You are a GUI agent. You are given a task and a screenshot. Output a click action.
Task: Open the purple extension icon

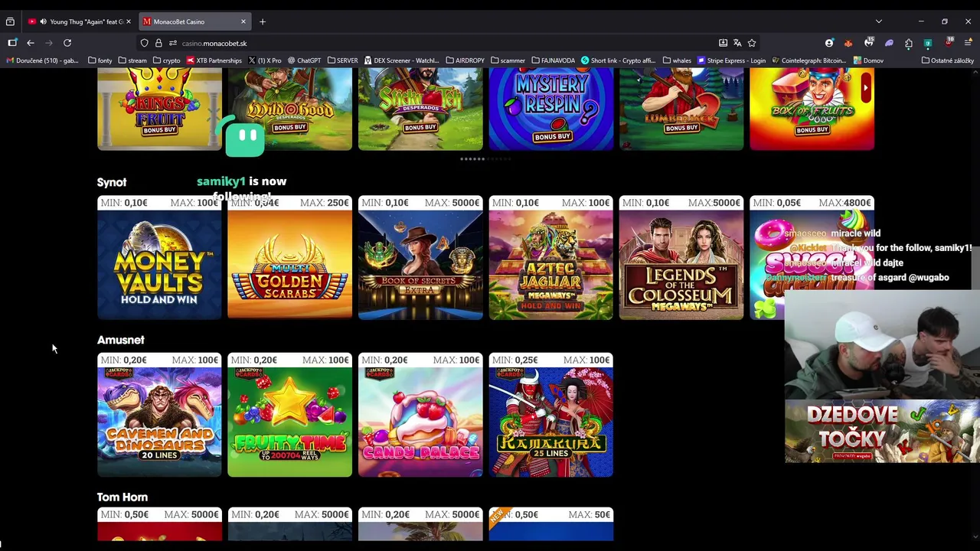[889, 43]
